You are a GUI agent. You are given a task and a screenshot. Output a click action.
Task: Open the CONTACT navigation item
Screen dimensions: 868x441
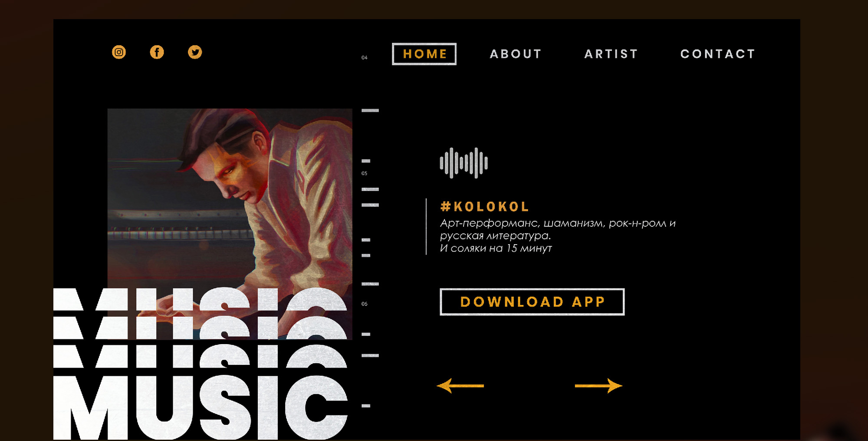[x=718, y=54]
